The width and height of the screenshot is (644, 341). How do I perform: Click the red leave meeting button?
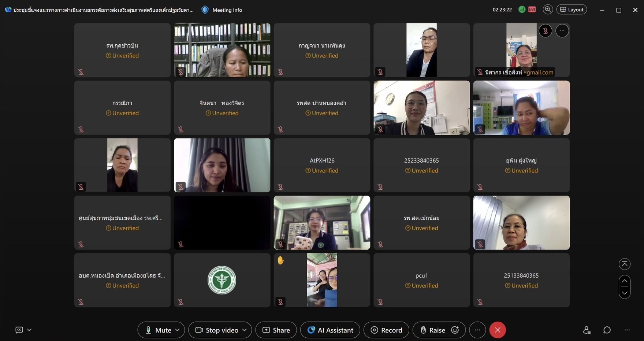498,330
